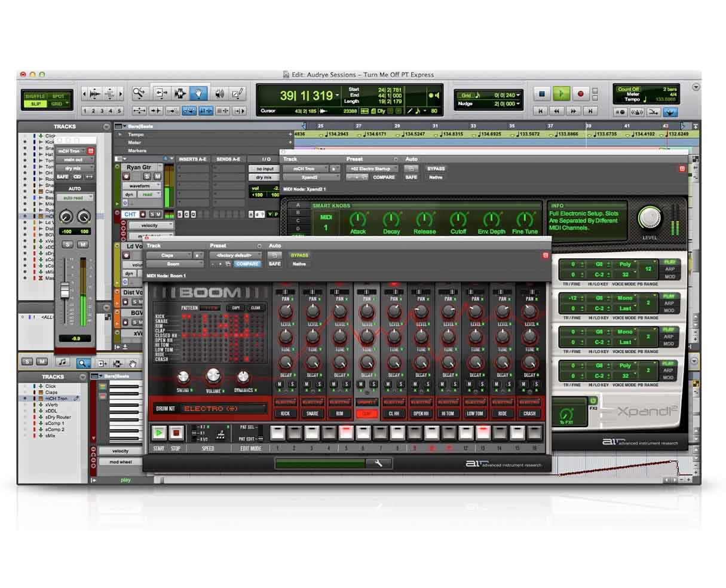Select the SNARE instrument button in Boom

(x=313, y=414)
